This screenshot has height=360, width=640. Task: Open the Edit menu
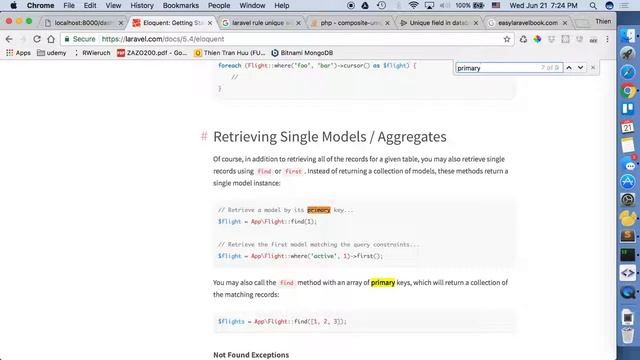click(90, 5)
